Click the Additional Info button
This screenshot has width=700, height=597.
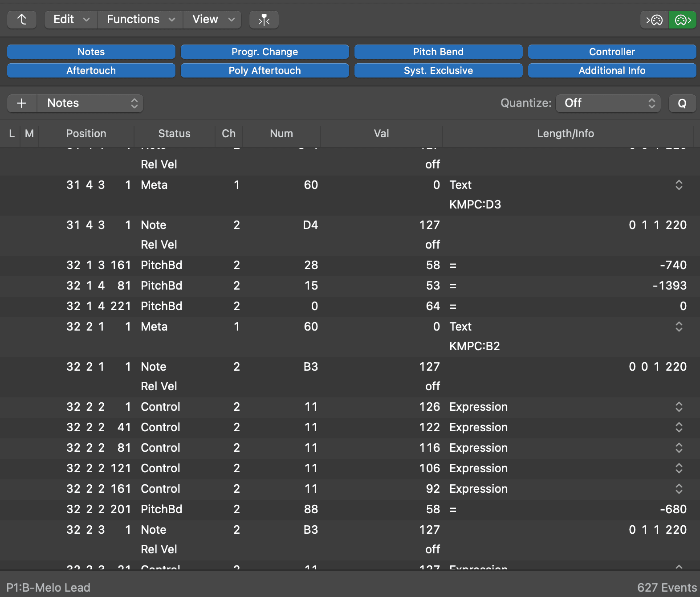click(612, 70)
